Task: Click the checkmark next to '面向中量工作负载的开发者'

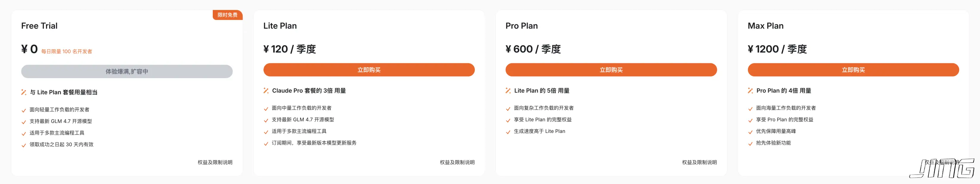Action: tap(266, 108)
